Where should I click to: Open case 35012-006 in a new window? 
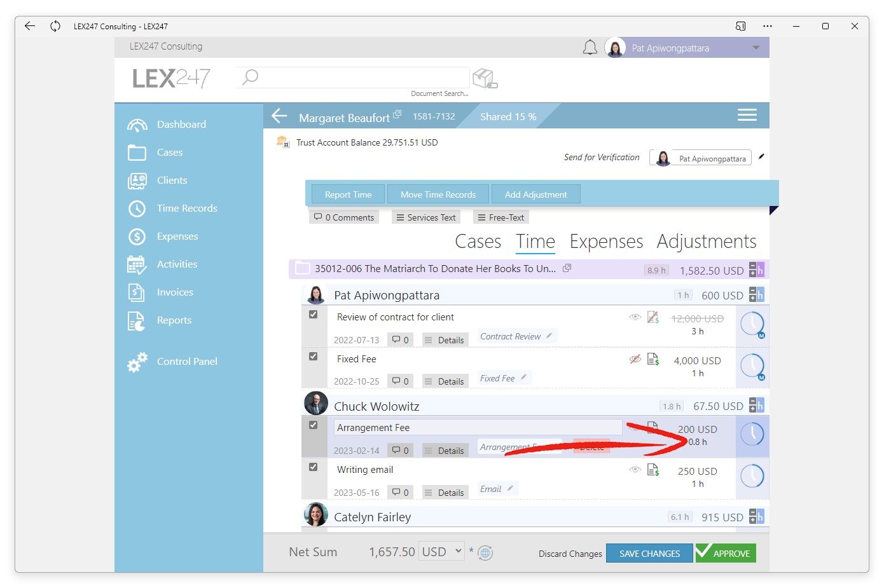point(567,268)
